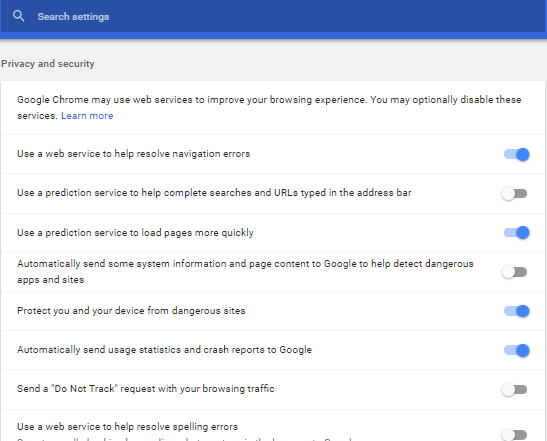
Task: Toggle Protect you from dangerous sites
Action: point(516,311)
